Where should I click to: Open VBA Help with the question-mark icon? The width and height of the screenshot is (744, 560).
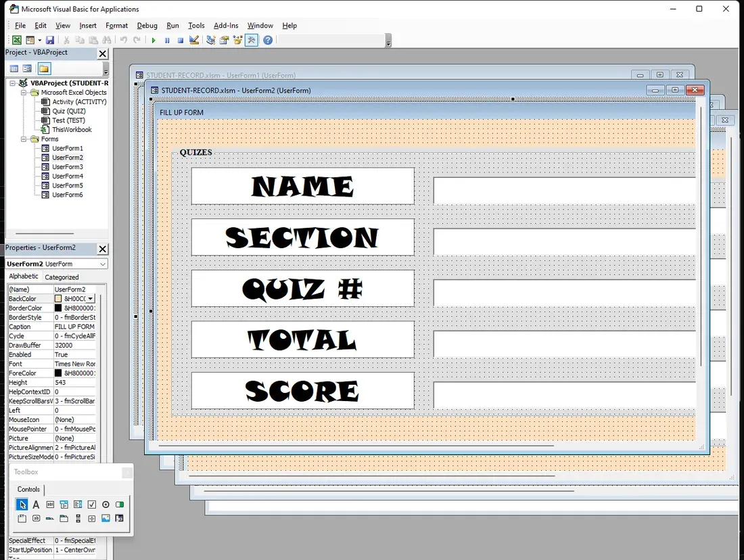tap(268, 41)
